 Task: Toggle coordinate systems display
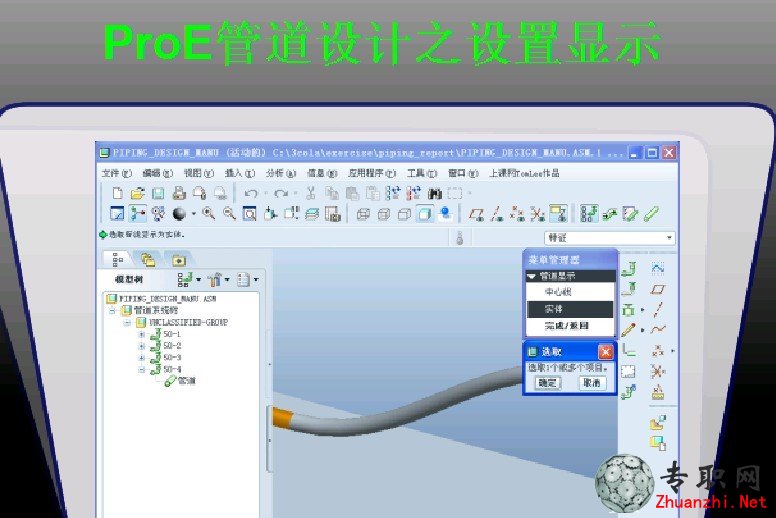(538, 214)
